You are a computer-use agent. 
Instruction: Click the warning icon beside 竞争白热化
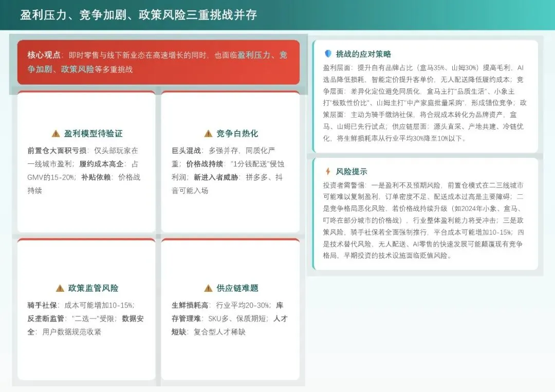208,134
